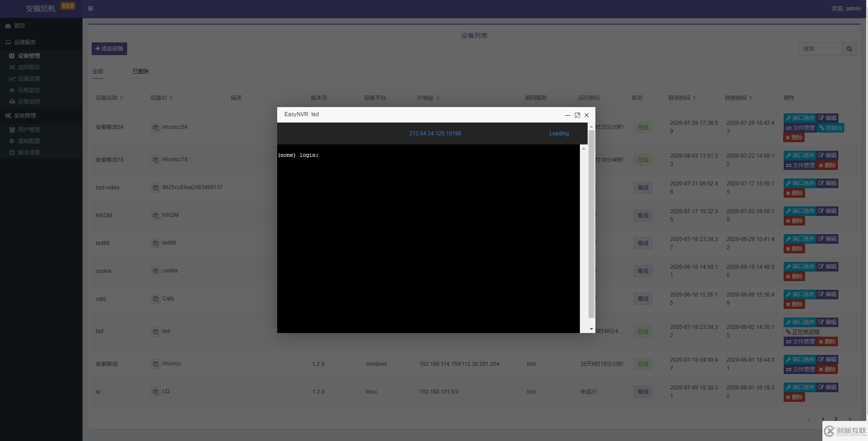Copy the device ID ted
Screen dimensions: 868x441
click(x=155, y=332)
